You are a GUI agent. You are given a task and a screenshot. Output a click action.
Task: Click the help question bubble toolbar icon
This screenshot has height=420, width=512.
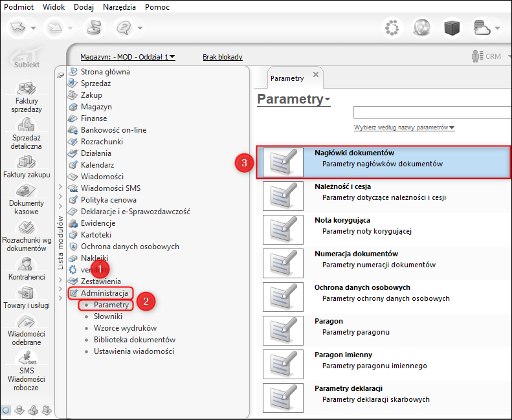pyautogui.click(x=124, y=28)
